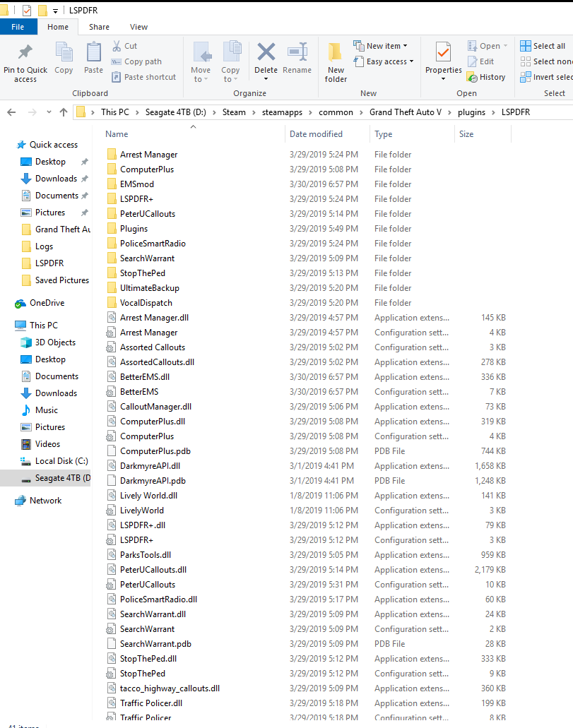The height and width of the screenshot is (728, 573).
Task: Select ParksTools.dll file
Action: [145, 555]
